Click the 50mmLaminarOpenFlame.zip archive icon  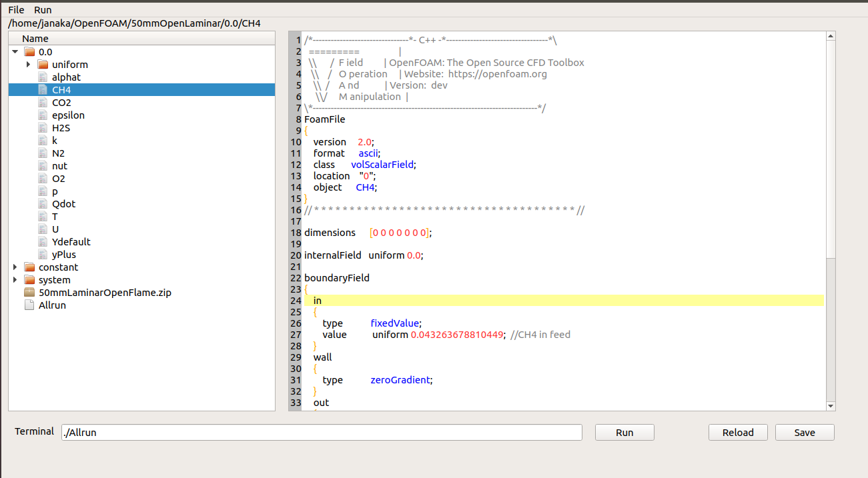pos(28,292)
